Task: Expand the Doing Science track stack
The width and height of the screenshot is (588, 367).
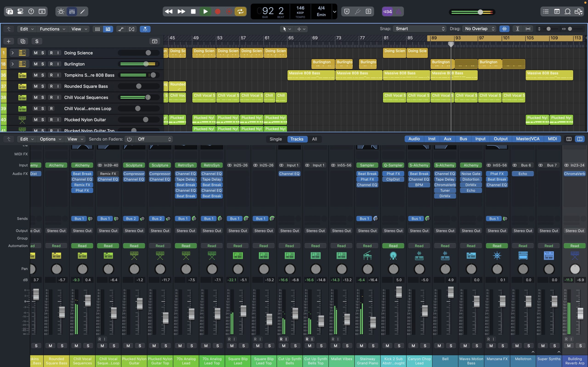Action: tap(13, 53)
